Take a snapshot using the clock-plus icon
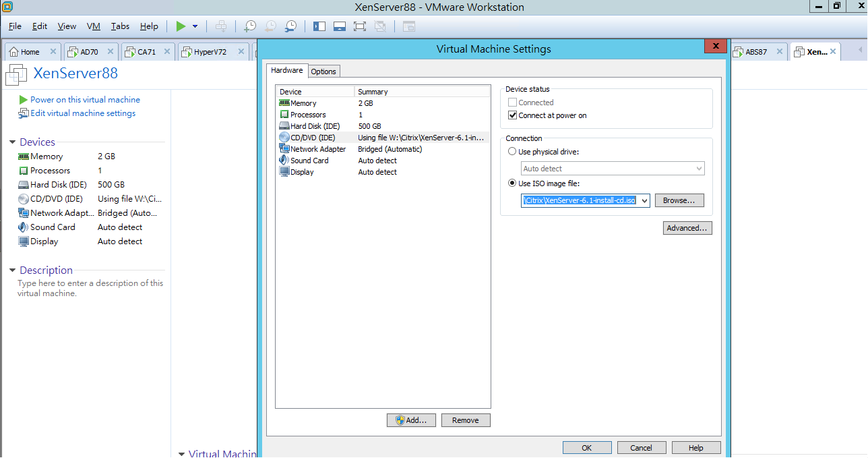 click(249, 26)
